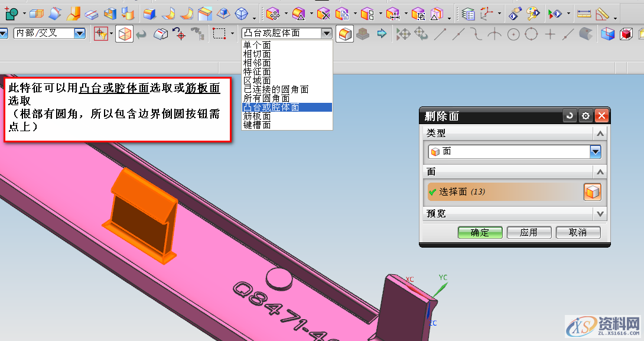The height and width of the screenshot is (341, 644).
Task: Open the 内部/交叉 selection dropdown
Action: point(80,34)
